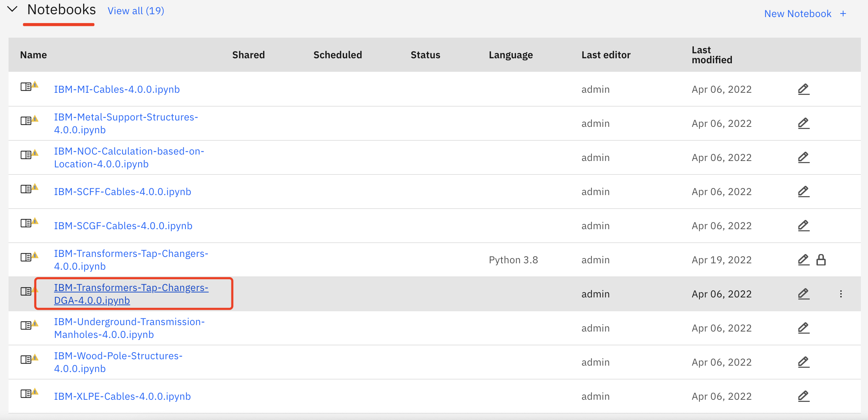
Task: Click lock icon on Tap-Changers-4.0.0 row
Action: [821, 260]
